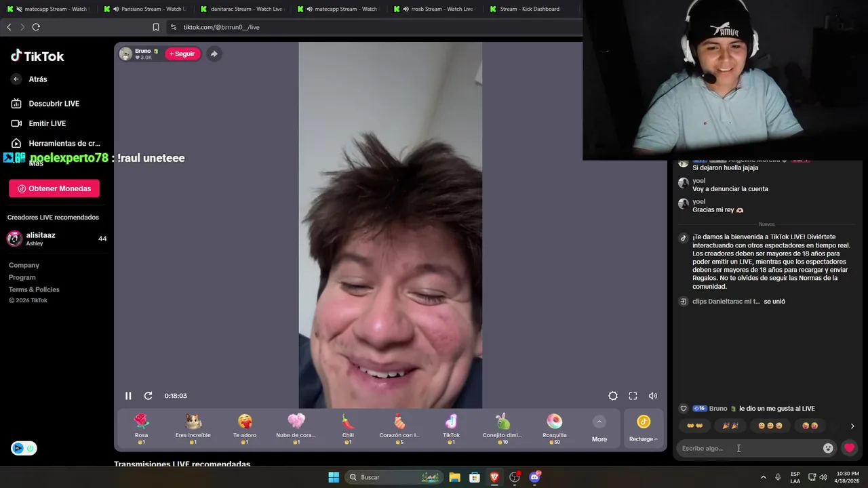The width and height of the screenshot is (868, 488).
Task: Show hidden system tray icons
Action: 763,477
